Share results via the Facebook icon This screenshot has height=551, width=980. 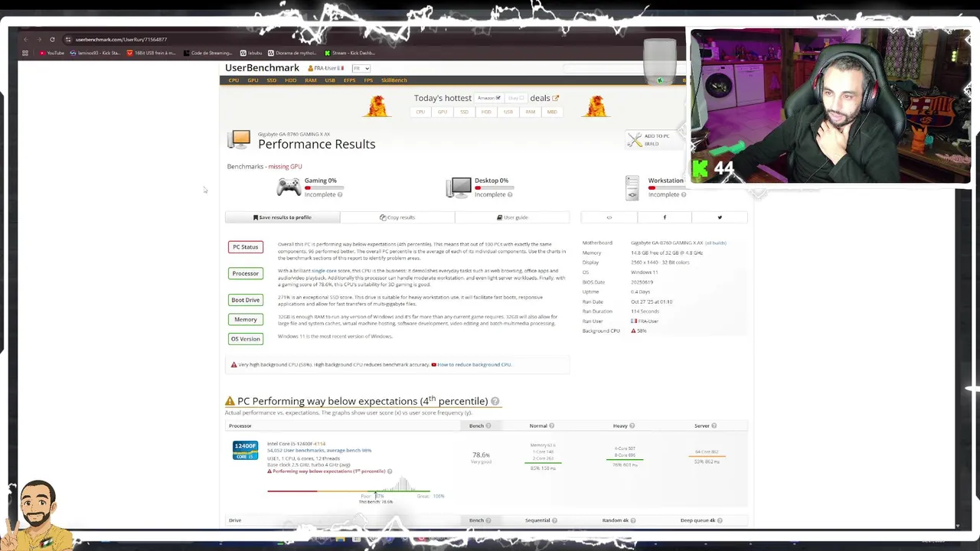pyautogui.click(x=665, y=217)
